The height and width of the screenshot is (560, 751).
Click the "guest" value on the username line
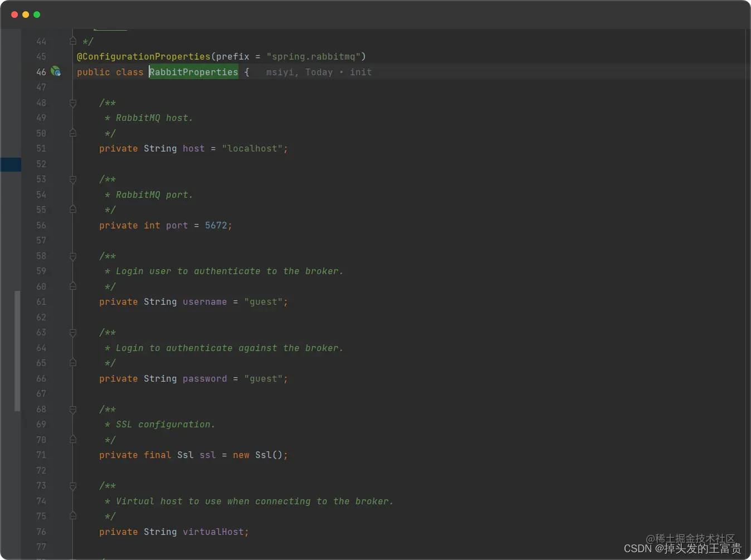click(x=264, y=301)
